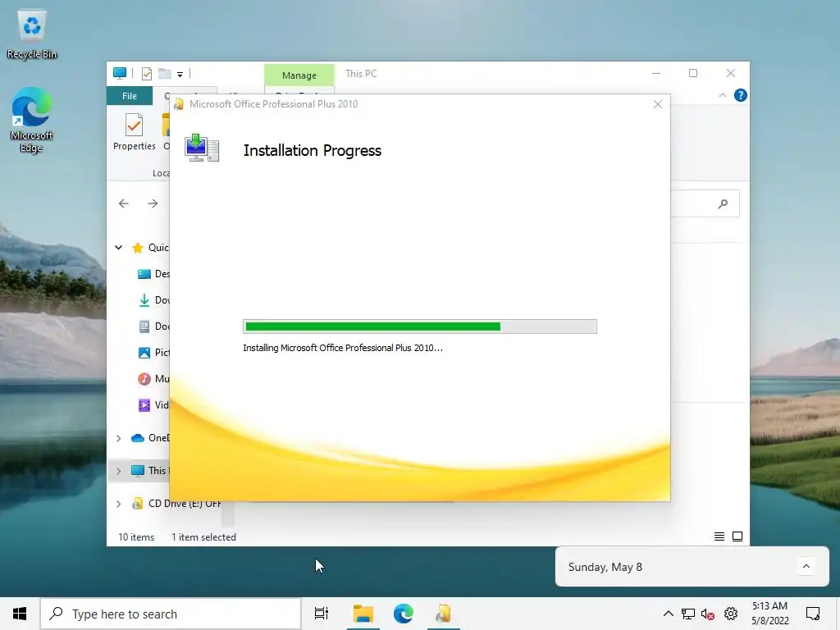This screenshot has height=630, width=840.
Task: Click the search magnifier in the File Explorer search box
Action: coord(723,203)
